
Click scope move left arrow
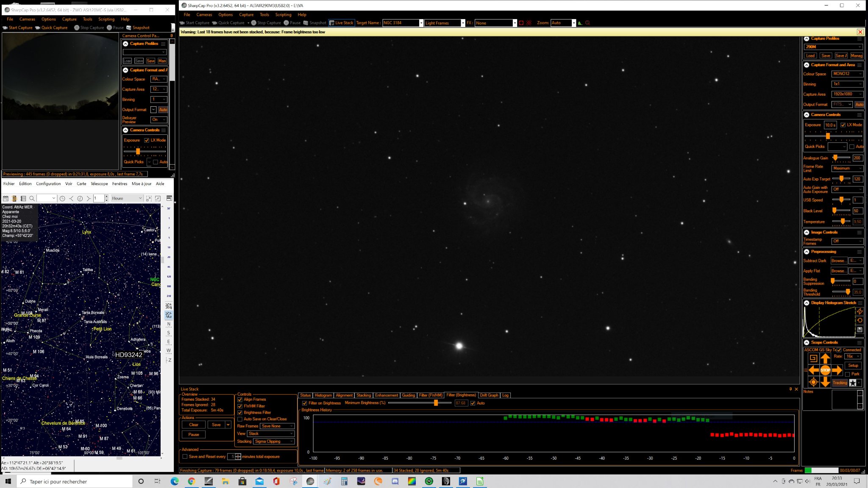[x=813, y=370]
